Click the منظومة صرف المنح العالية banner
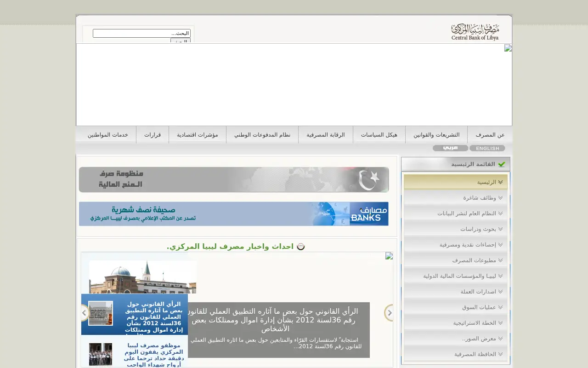Viewport: 588px width, 368px height. (x=234, y=179)
